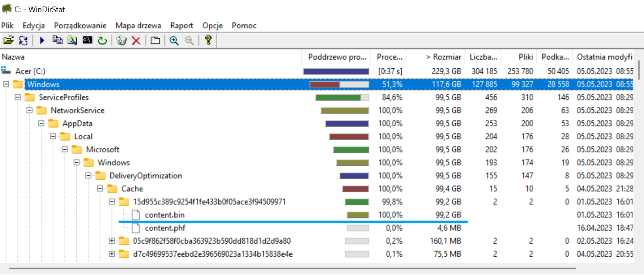Click the Copy Path toolbar icon
Screen dimensions: 644x275
pyautogui.click(x=57, y=40)
